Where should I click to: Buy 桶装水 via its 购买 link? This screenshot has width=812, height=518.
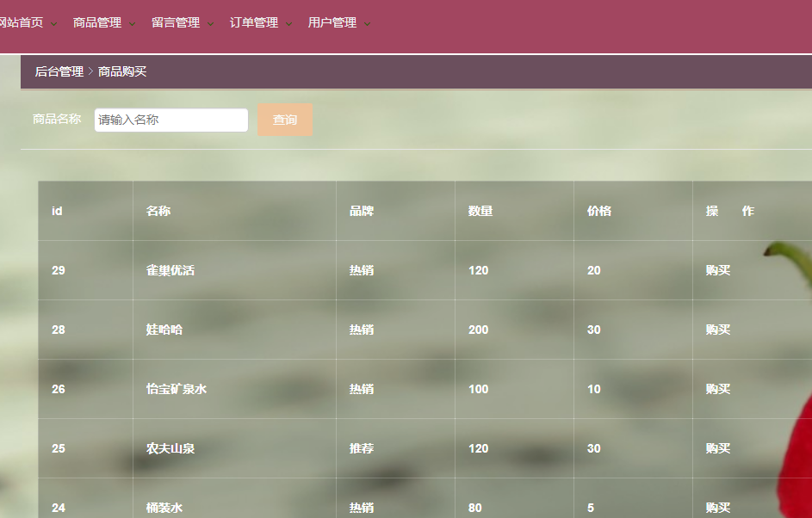tap(718, 508)
